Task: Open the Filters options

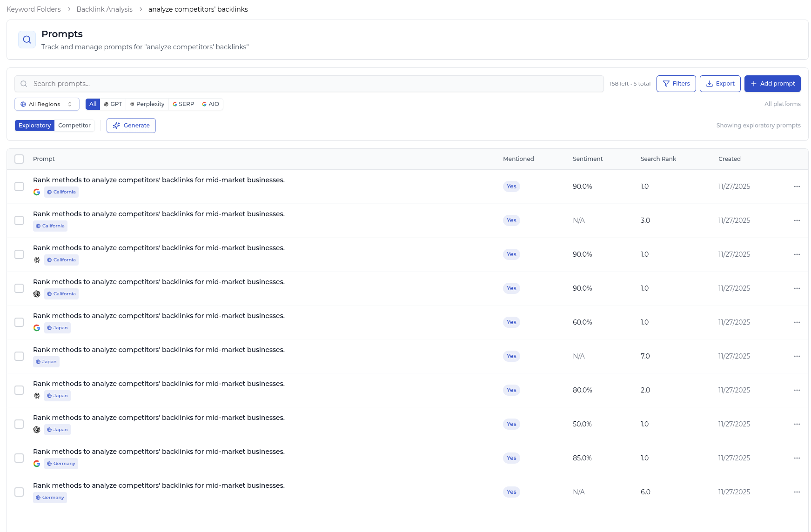Action: click(x=676, y=84)
